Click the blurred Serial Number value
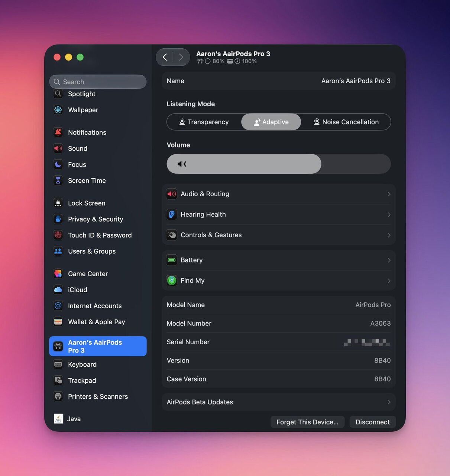450x476 pixels. click(x=367, y=342)
